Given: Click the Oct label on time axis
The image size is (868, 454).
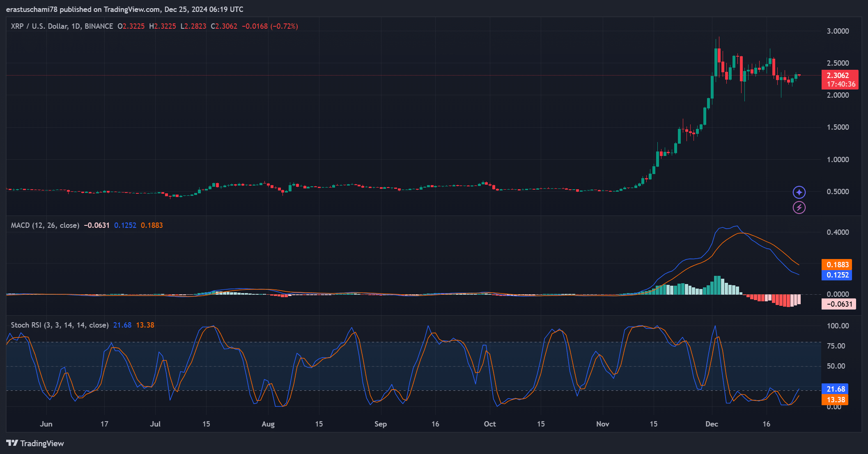Looking at the screenshot, I should (490, 424).
